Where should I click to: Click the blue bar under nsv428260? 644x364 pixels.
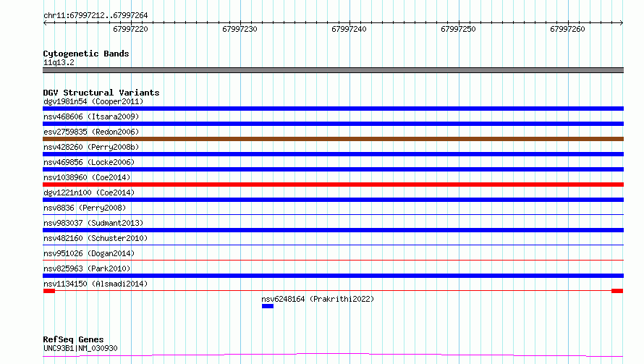click(333, 154)
